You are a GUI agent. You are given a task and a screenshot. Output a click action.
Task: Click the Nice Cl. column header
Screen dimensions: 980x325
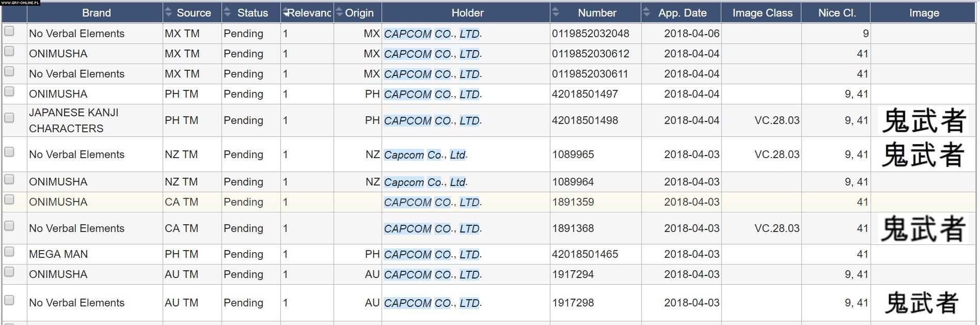coord(836,13)
